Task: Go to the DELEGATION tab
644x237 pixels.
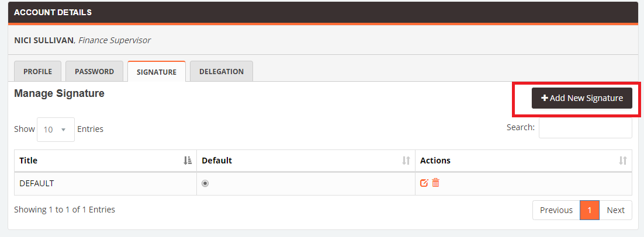Action: (221, 71)
